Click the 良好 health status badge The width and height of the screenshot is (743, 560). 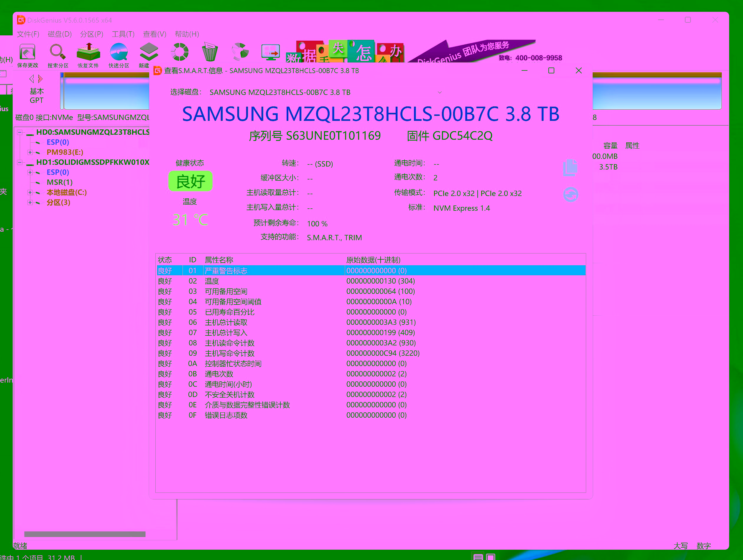(x=190, y=181)
